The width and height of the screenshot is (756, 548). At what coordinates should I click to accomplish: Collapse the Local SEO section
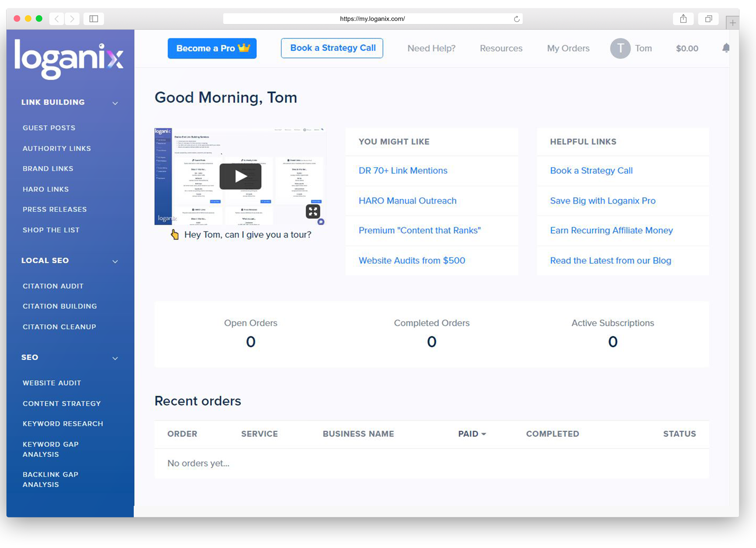click(x=115, y=262)
